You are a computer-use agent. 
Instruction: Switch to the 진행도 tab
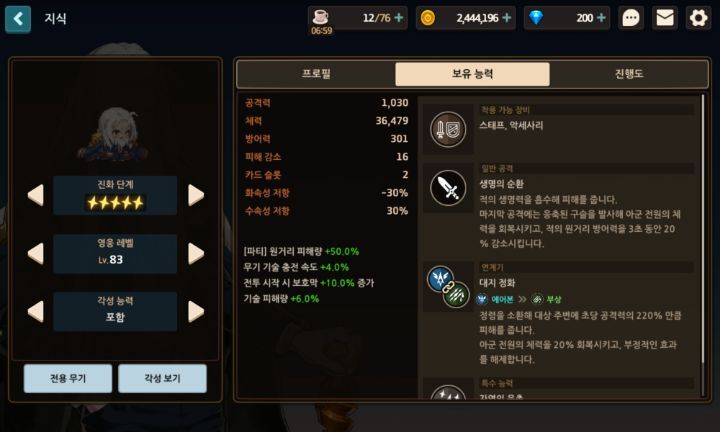[629, 74]
